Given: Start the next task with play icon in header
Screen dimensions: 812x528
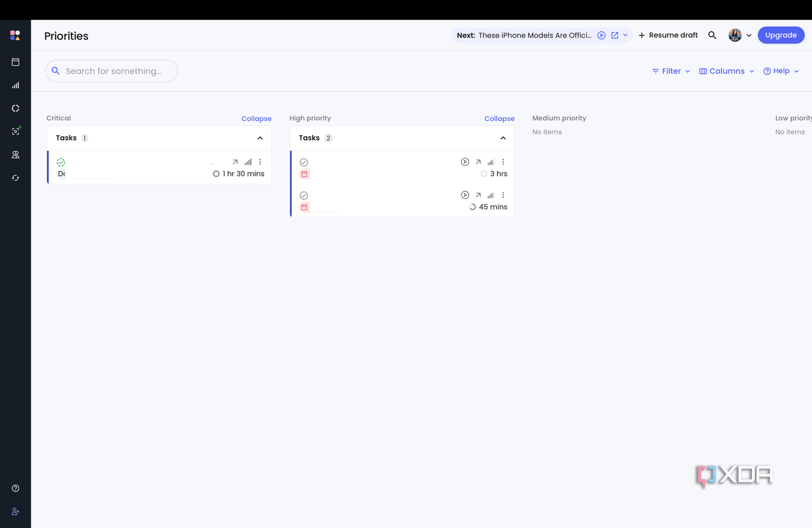Looking at the screenshot, I should click(601, 36).
